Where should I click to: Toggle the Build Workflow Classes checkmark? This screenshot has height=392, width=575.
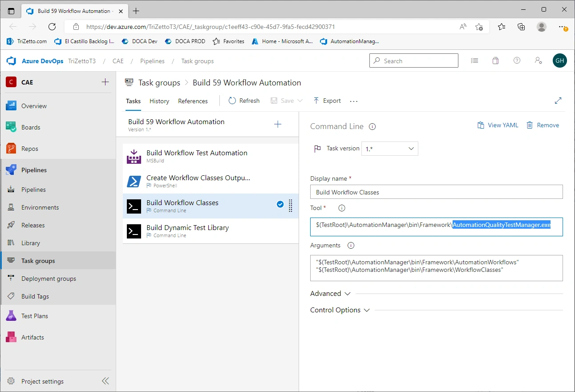[x=280, y=204]
